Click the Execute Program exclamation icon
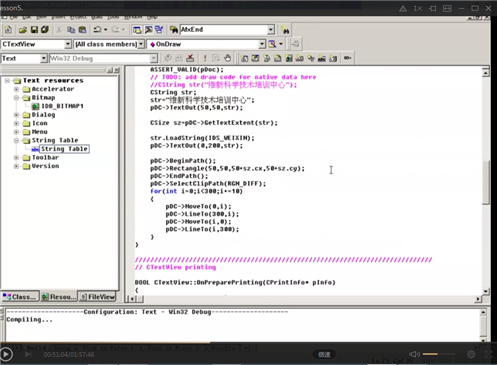 [205, 58]
